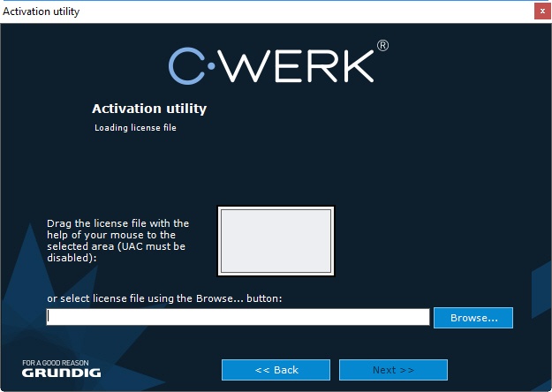Click the C-WERK logo at the top
The image size is (552, 392).
click(276, 64)
